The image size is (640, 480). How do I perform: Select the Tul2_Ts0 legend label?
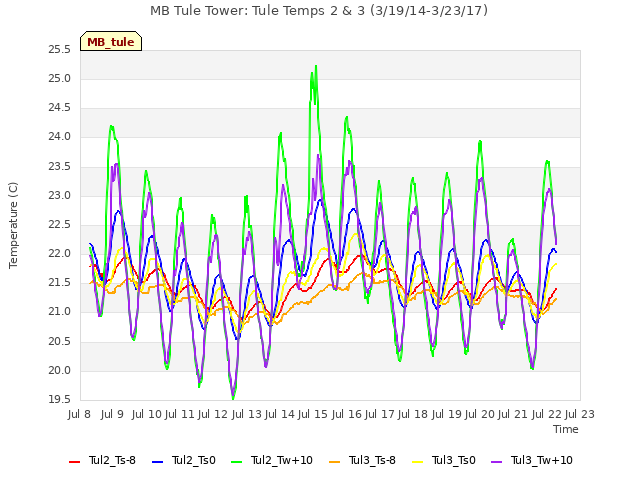193,460
